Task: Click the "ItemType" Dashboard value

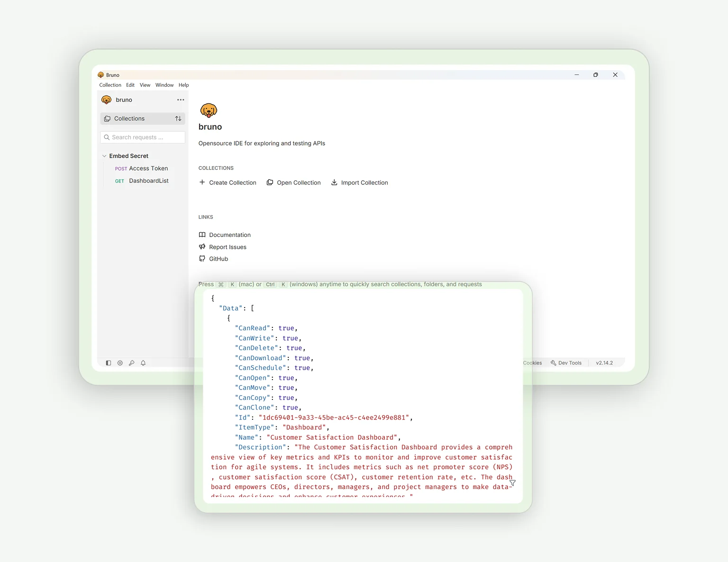Action: click(x=304, y=427)
